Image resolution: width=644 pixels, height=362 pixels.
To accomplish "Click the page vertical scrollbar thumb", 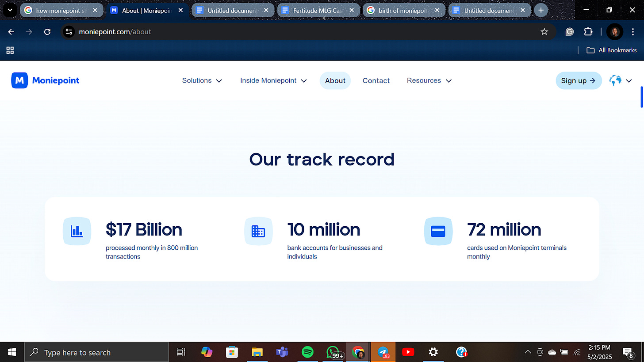I will pos(641,97).
